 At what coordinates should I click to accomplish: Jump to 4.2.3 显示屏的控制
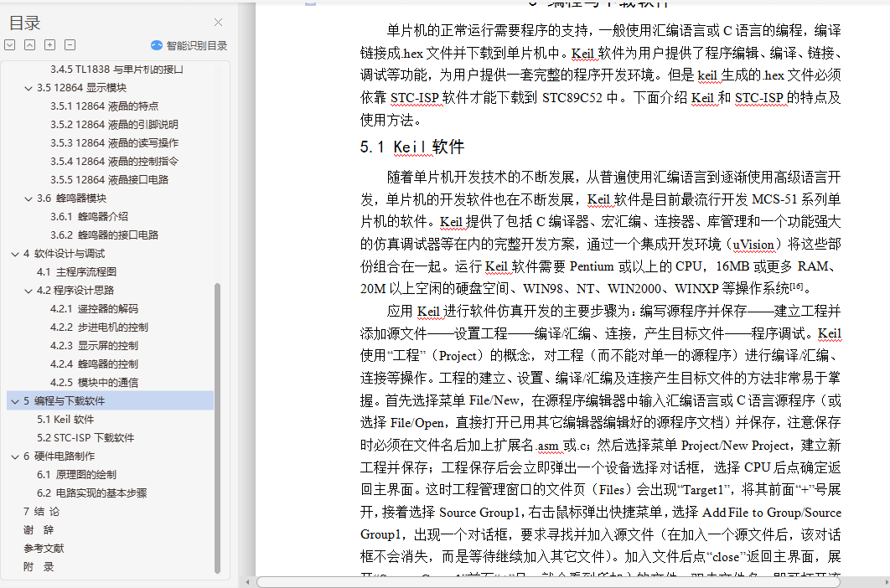(x=94, y=346)
